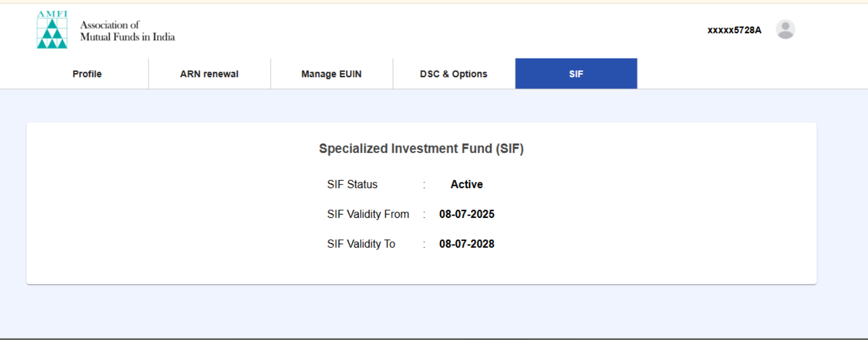The image size is (868, 340).
Task: Click the Association of Mutual Funds in India text
Action: tap(127, 31)
